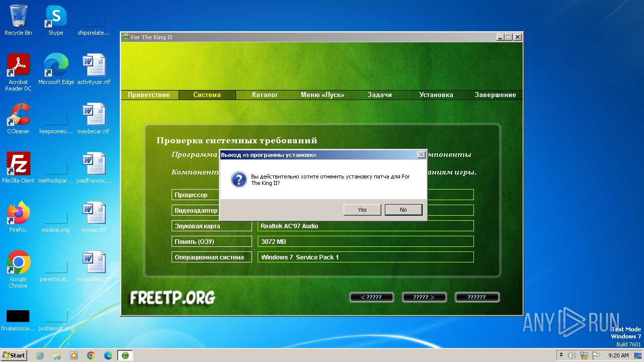Open Chrome from the taskbar
Screen dimensions: 644x362
point(91,355)
